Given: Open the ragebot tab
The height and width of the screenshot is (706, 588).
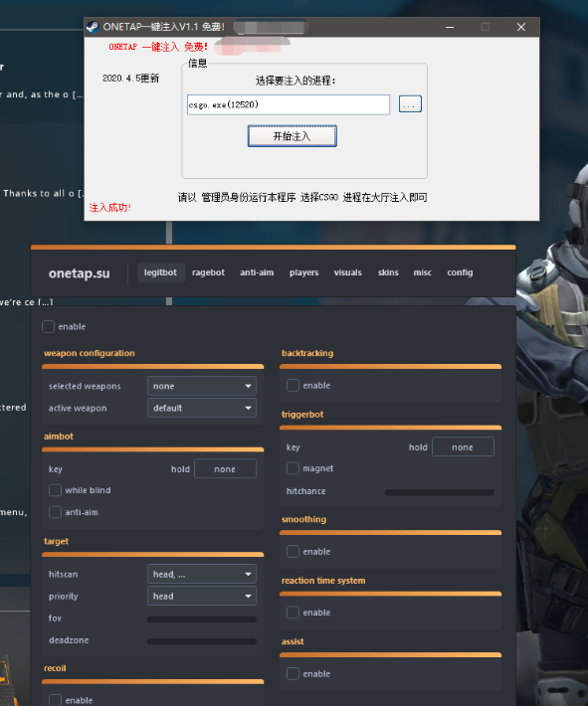Looking at the screenshot, I should (x=208, y=272).
